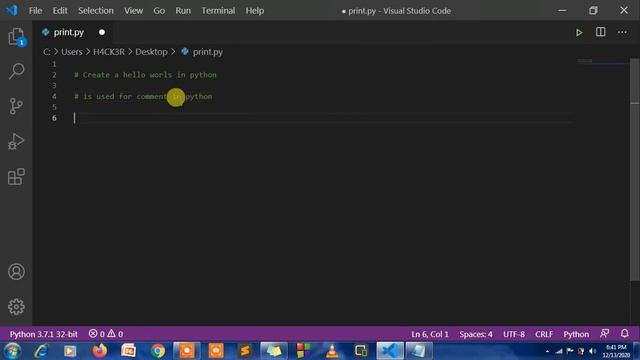This screenshot has width=640, height=360.
Task: Change encoding via UTF-8
Action: (x=514, y=334)
